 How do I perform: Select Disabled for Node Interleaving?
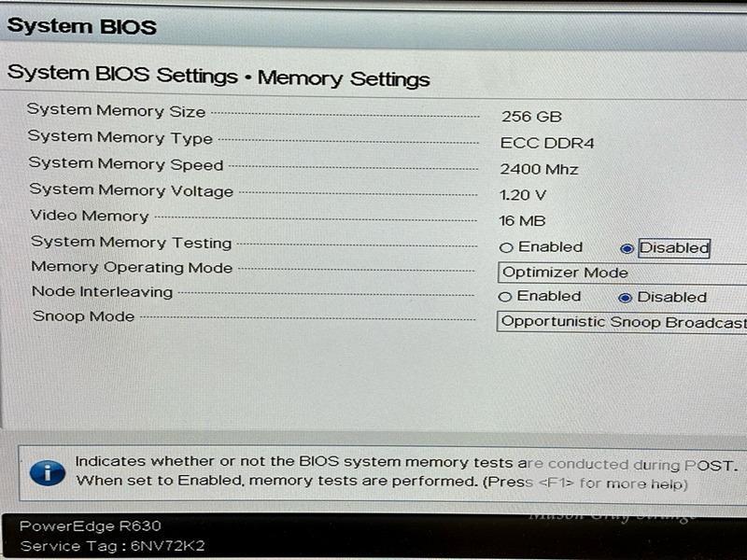pyautogui.click(x=626, y=297)
